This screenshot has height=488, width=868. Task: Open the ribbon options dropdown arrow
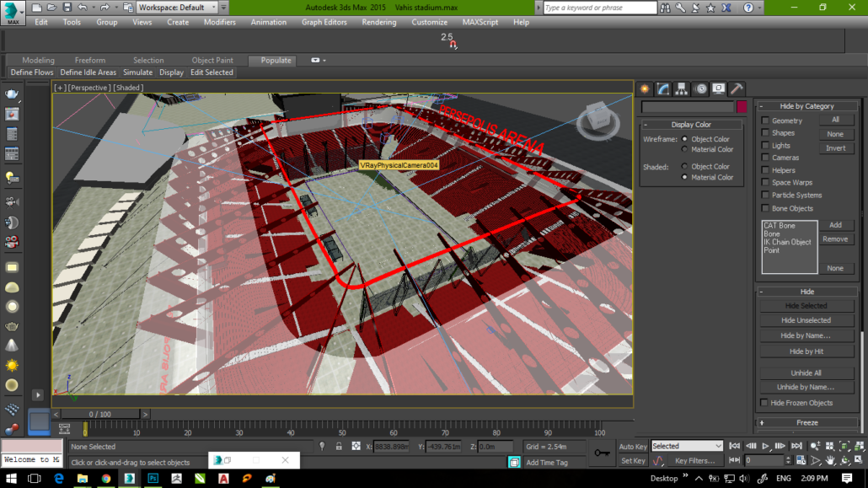[324, 61]
